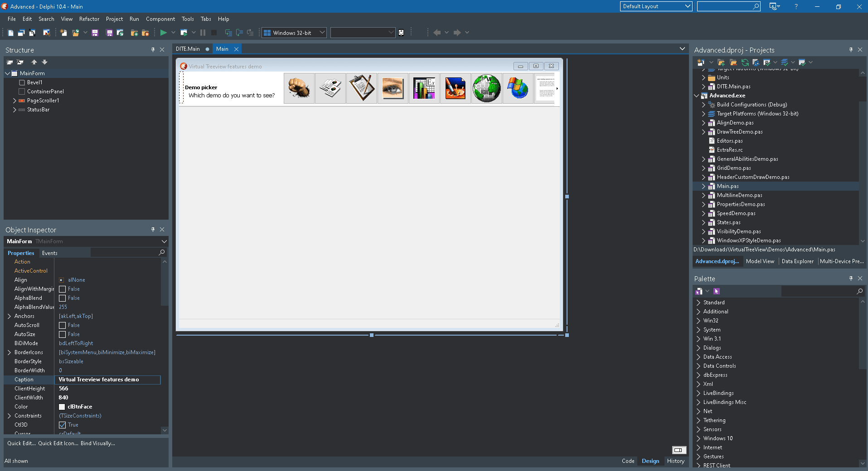Switch to the Model View tab
868x471 pixels.
(x=760, y=261)
